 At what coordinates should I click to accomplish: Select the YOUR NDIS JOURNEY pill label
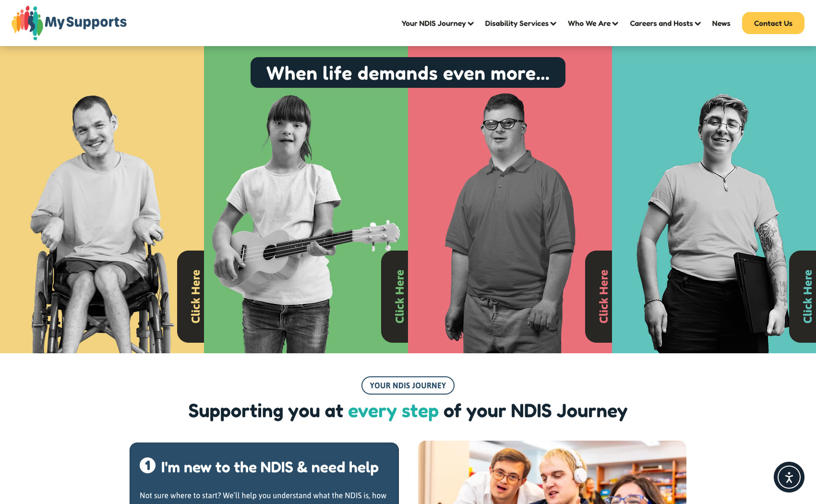[408, 385]
